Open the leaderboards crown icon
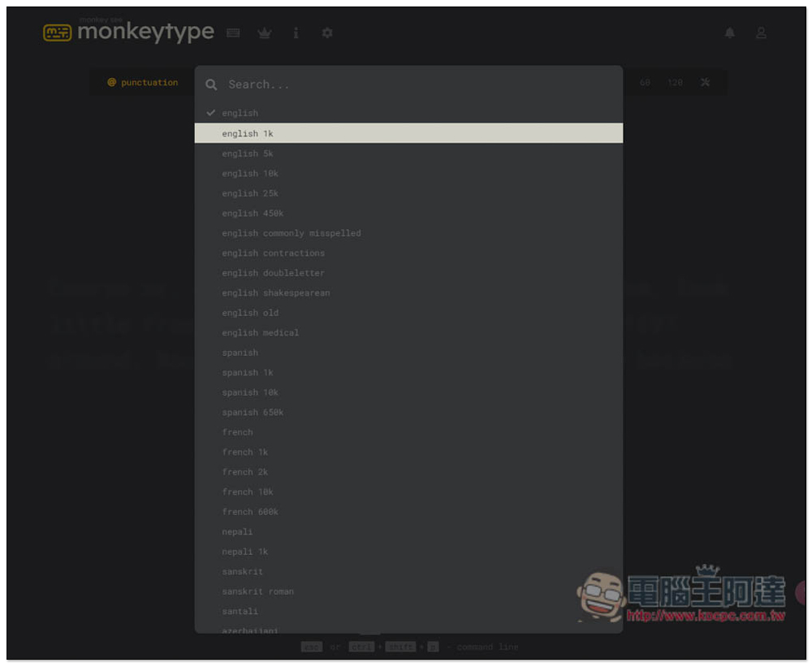Viewport: 812px width, 667px height. point(265,33)
